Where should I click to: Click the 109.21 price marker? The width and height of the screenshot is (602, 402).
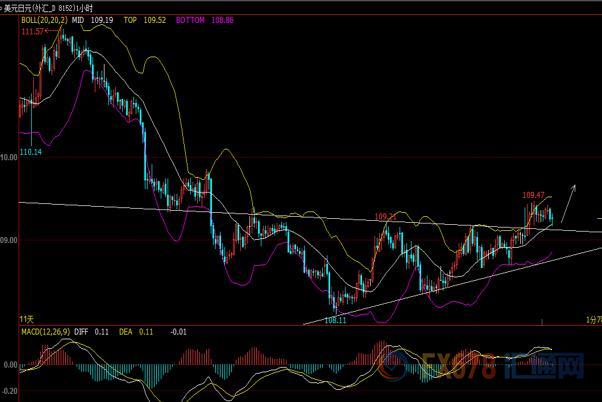386,216
